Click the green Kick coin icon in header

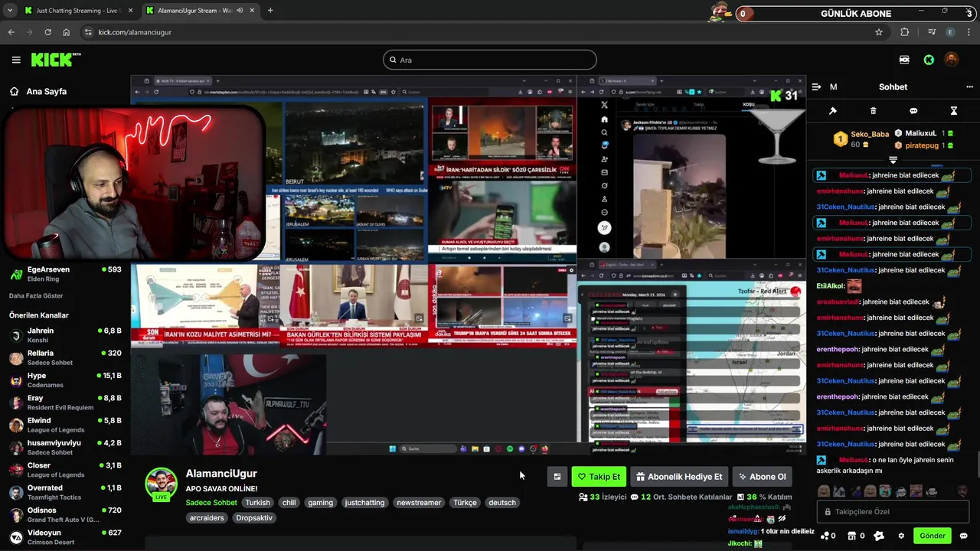pyautogui.click(x=929, y=60)
